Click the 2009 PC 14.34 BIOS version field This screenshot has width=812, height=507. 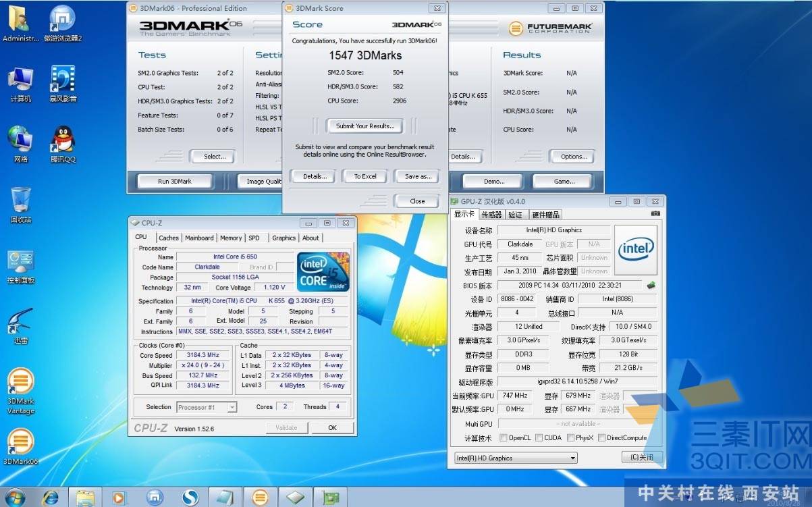570,286
